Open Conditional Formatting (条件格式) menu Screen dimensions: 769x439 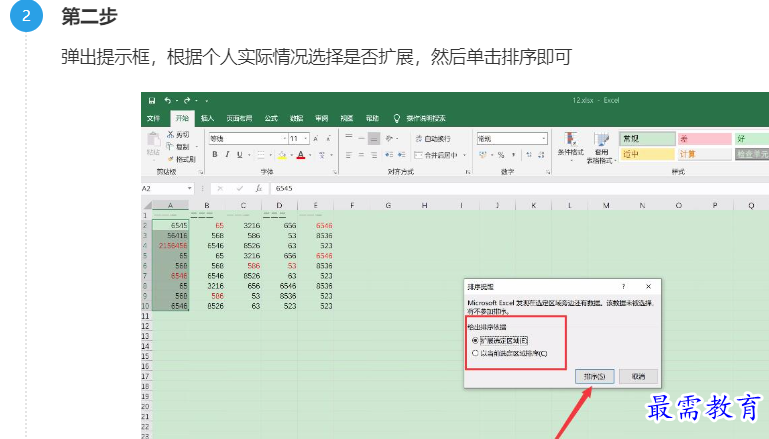[x=570, y=146]
